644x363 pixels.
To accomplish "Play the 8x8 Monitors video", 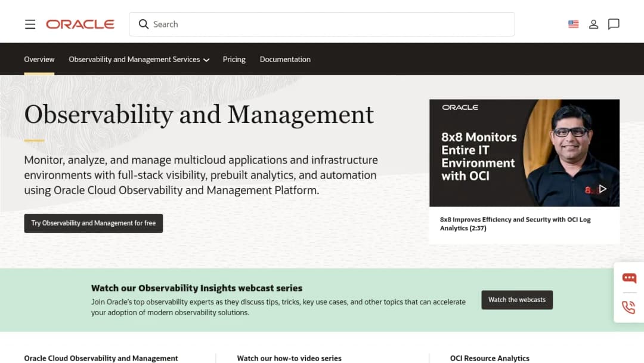I will 602,189.
